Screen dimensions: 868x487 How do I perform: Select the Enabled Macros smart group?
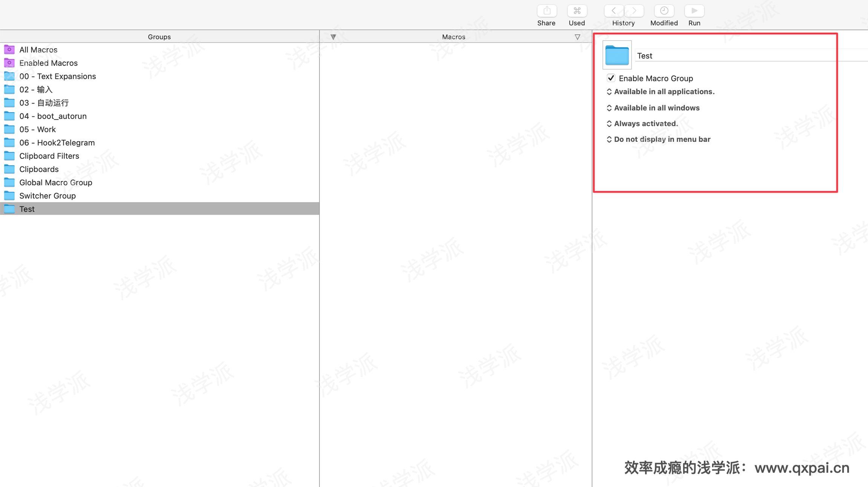pyautogui.click(x=48, y=63)
